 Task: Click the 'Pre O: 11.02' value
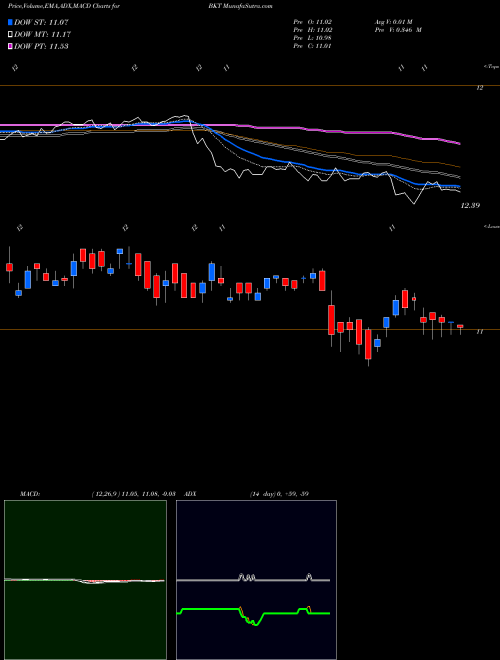[x=313, y=22]
